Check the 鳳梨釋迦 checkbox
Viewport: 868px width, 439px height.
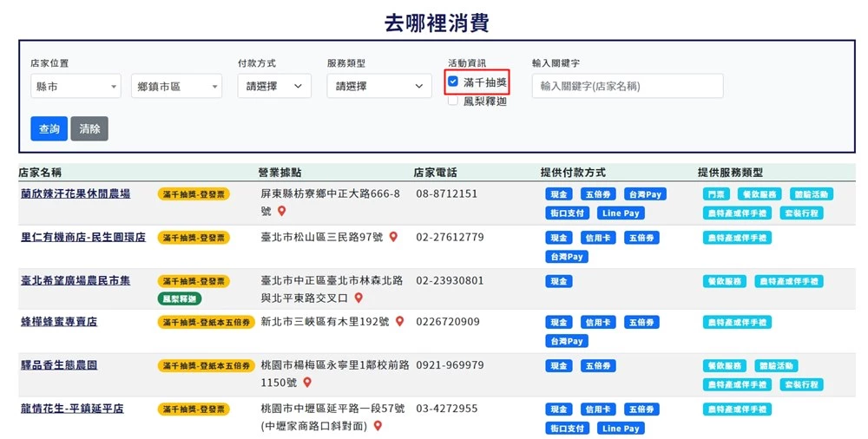click(x=453, y=101)
